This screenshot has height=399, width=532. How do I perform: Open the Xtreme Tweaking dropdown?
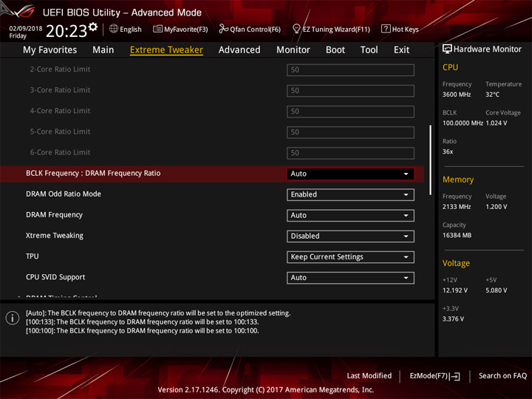click(x=350, y=236)
